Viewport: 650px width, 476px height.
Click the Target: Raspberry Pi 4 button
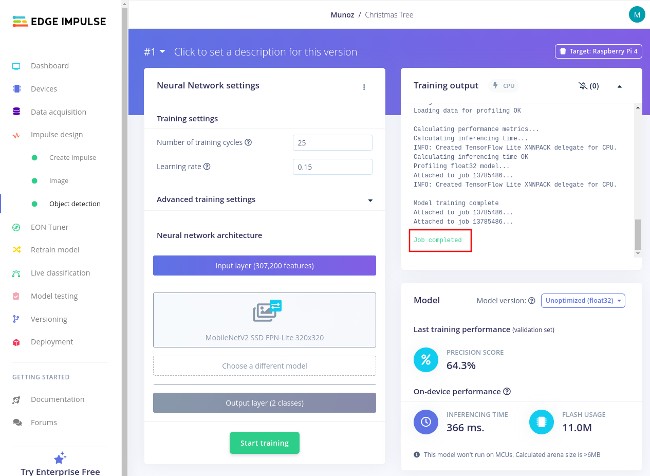coord(597,52)
